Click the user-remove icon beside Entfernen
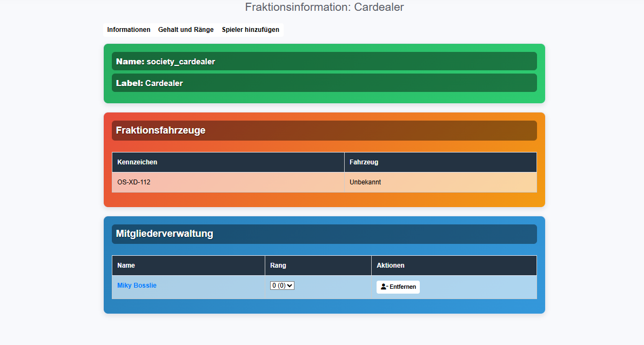 point(384,287)
